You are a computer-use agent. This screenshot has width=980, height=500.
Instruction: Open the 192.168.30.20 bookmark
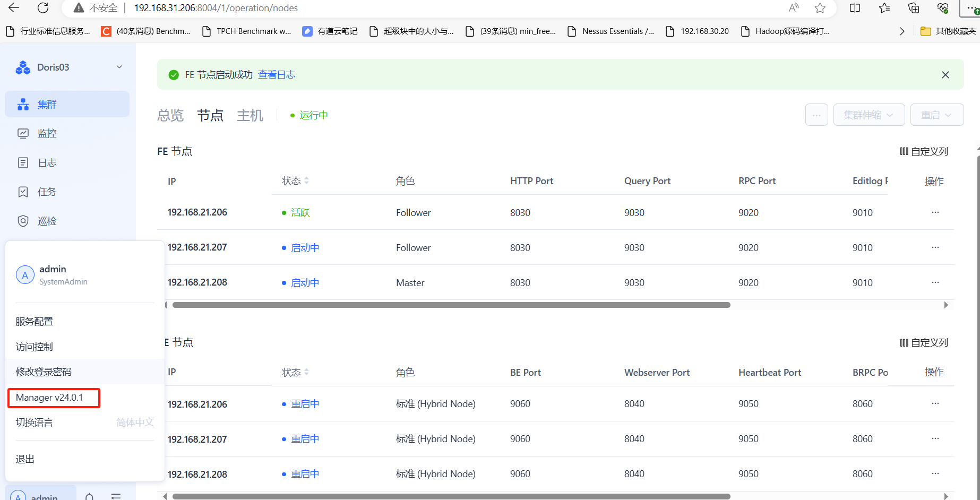point(697,31)
